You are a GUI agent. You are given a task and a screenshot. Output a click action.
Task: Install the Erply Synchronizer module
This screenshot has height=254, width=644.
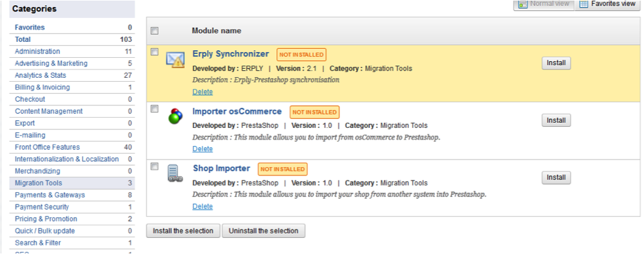click(x=556, y=63)
